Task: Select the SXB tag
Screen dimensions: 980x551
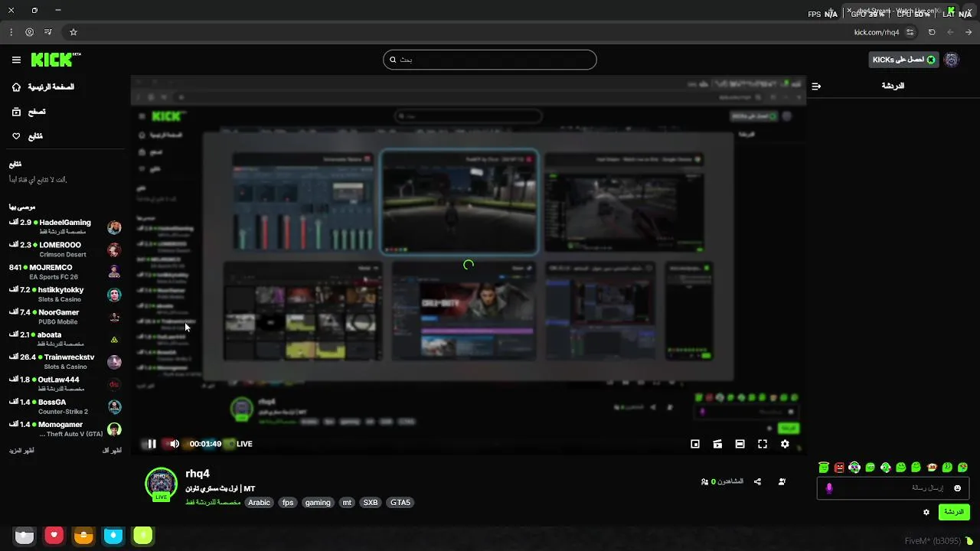Action: [371, 503]
